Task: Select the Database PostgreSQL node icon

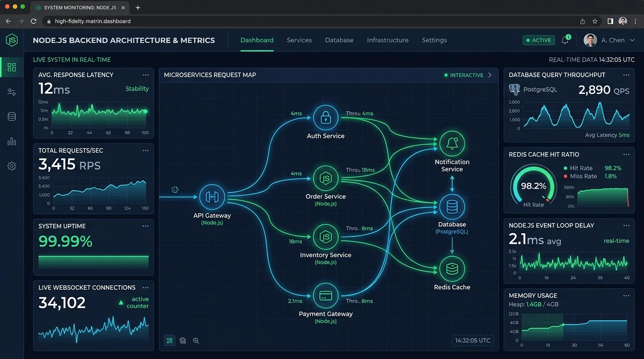Action: click(452, 207)
